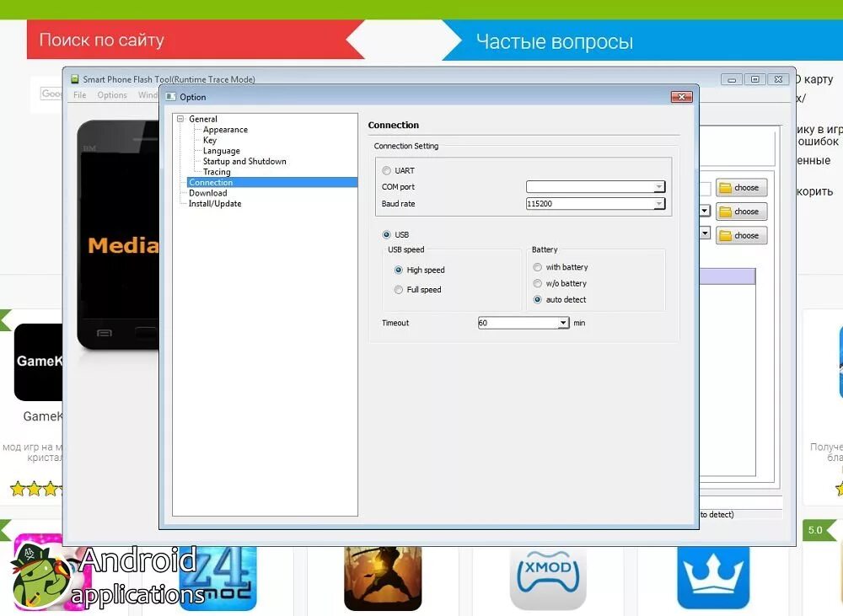Open the shadow fighter game icon

(383, 578)
